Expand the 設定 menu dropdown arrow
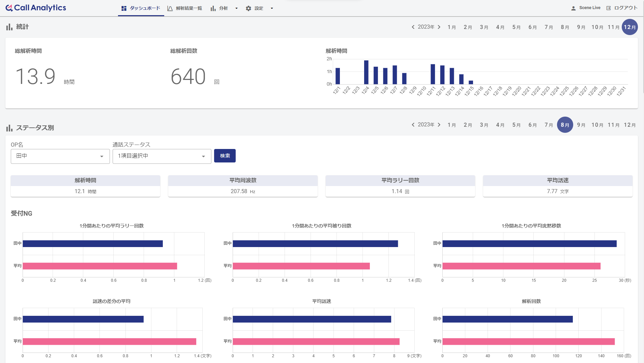The width and height of the screenshot is (644, 363). pos(272,8)
